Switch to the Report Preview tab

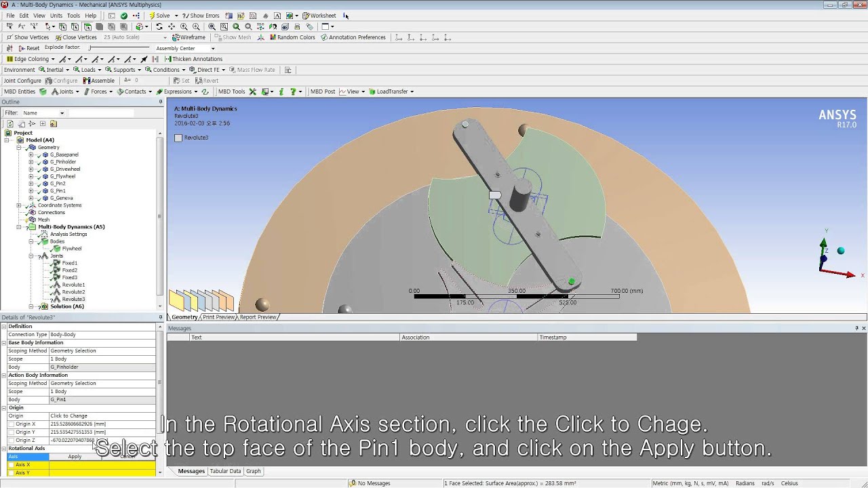[257, 317]
